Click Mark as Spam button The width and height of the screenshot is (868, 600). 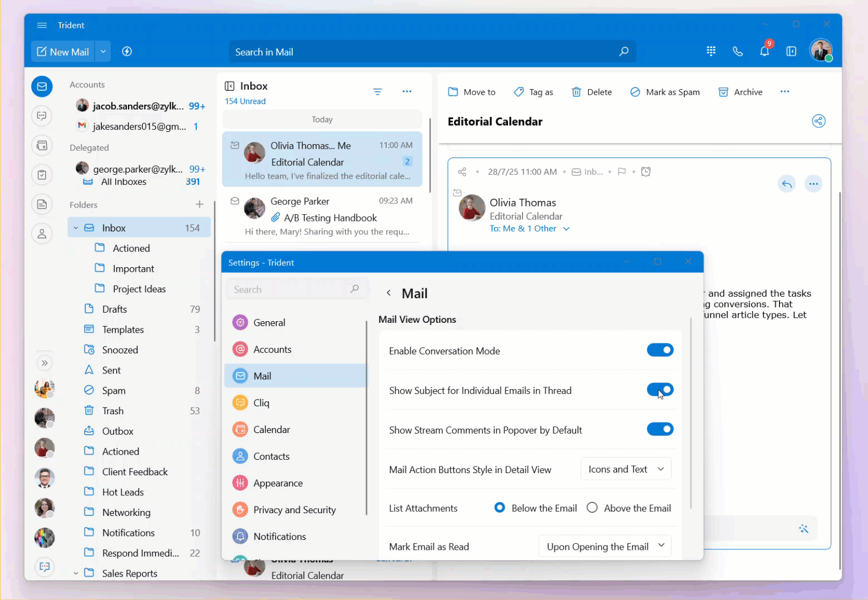[665, 92]
